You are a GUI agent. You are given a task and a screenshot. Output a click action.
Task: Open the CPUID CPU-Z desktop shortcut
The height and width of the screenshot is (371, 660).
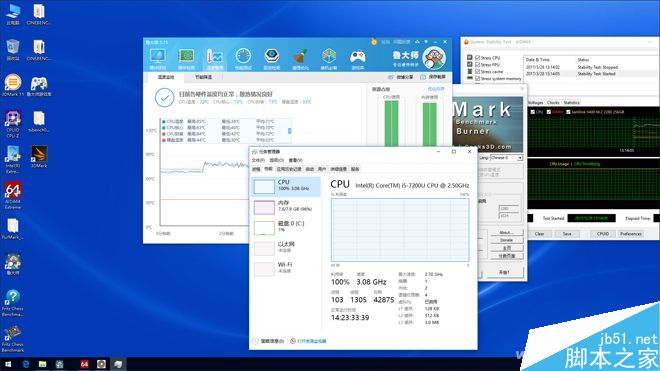pyautogui.click(x=13, y=124)
